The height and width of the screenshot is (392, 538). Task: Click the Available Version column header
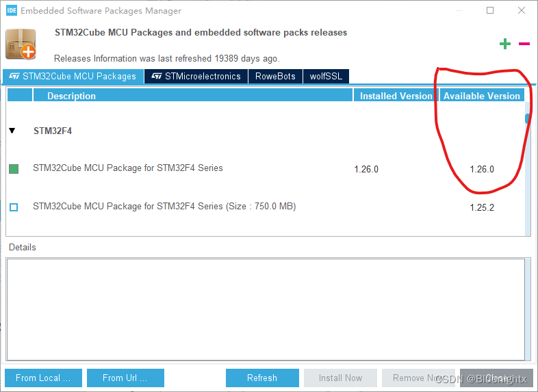(x=482, y=95)
